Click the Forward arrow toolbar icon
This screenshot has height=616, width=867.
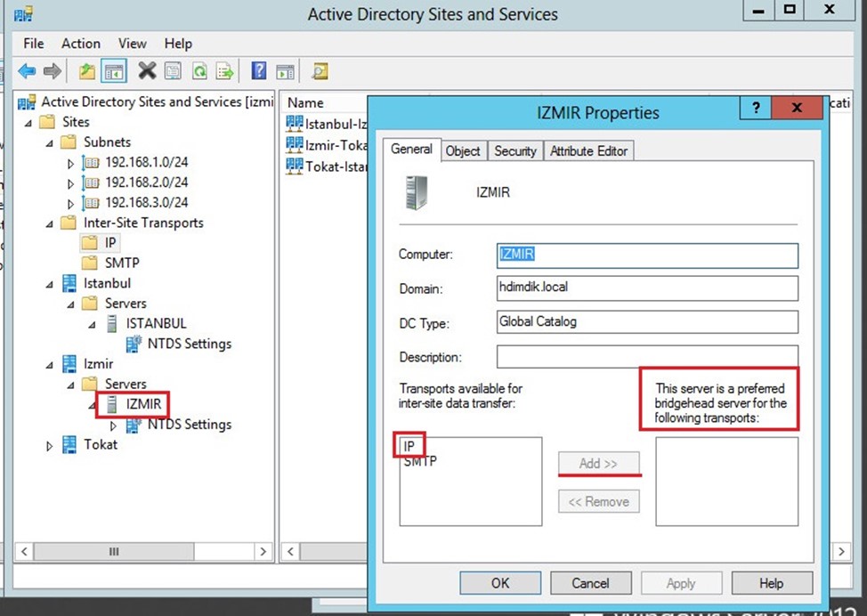click(x=52, y=71)
